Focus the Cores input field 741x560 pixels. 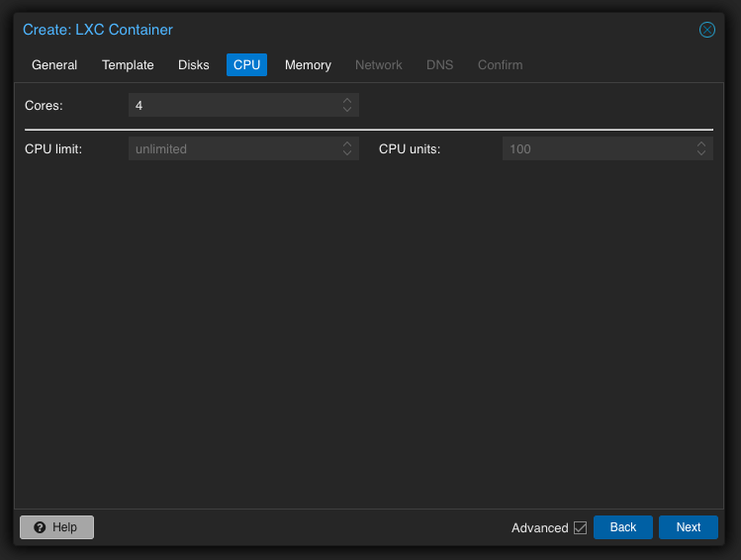click(232, 105)
